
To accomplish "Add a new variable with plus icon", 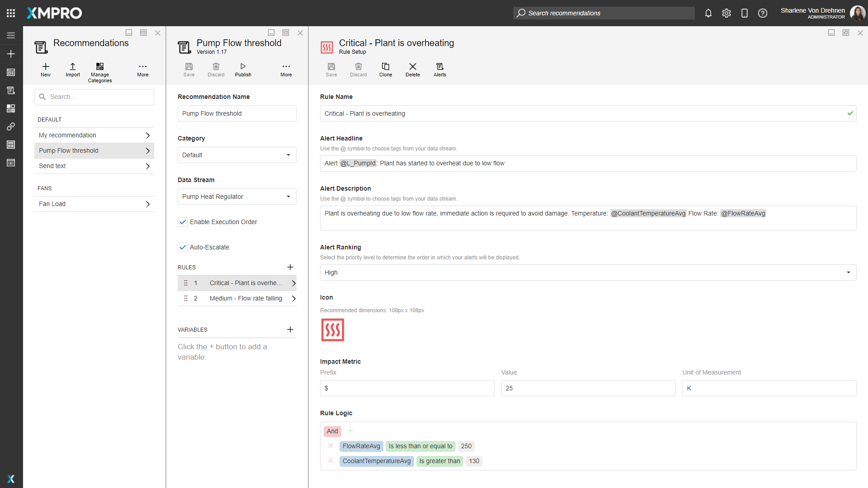I will [x=290, y=329].
